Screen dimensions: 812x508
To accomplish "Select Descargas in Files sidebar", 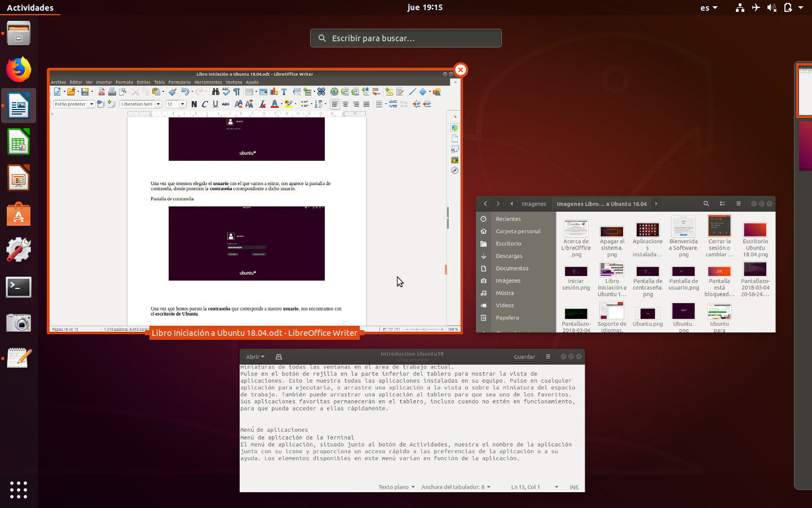I will point(509,256).
